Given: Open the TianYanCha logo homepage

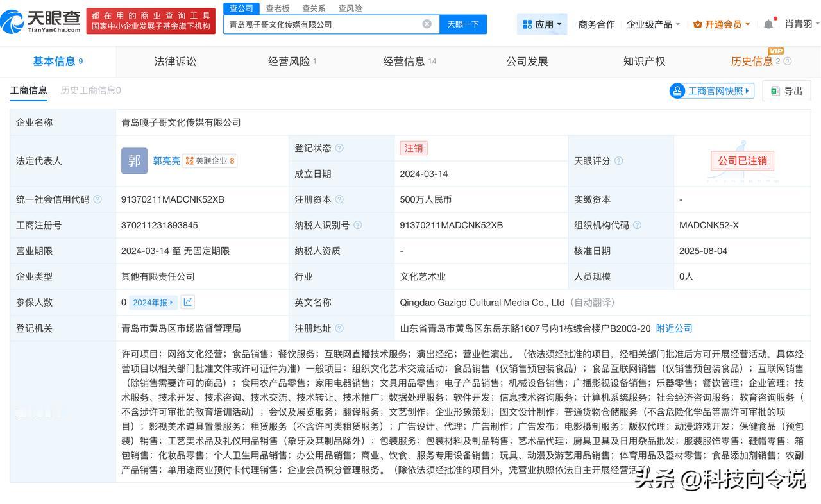Looking at the screenshot, I should (41, 22).
